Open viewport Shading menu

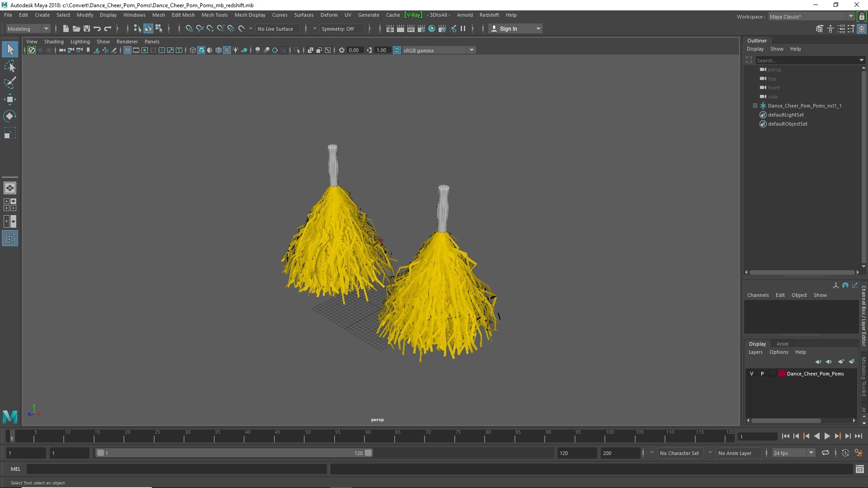click(x=54, y=42)
